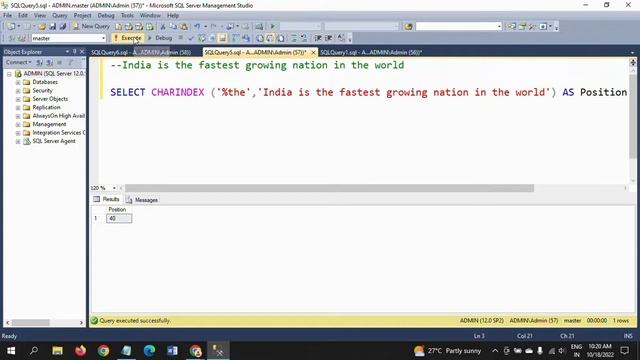Open the Connect dropdown in Object Explorer
Viewport: 640px width, 360px height.
point(19,62)
